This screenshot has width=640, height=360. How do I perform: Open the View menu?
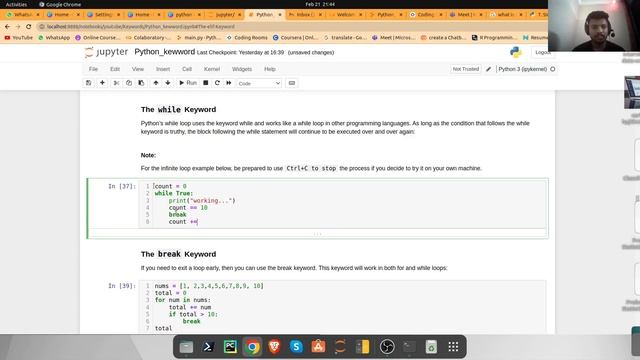(x=138, y=69)
